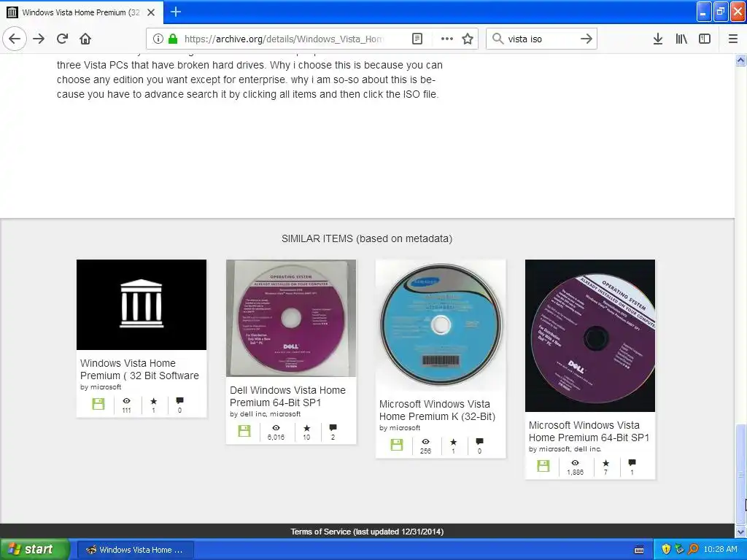Screen dimensions: 747x560
Task: Open the Library bookmarks and history
Action: click(x=681, y=39)
